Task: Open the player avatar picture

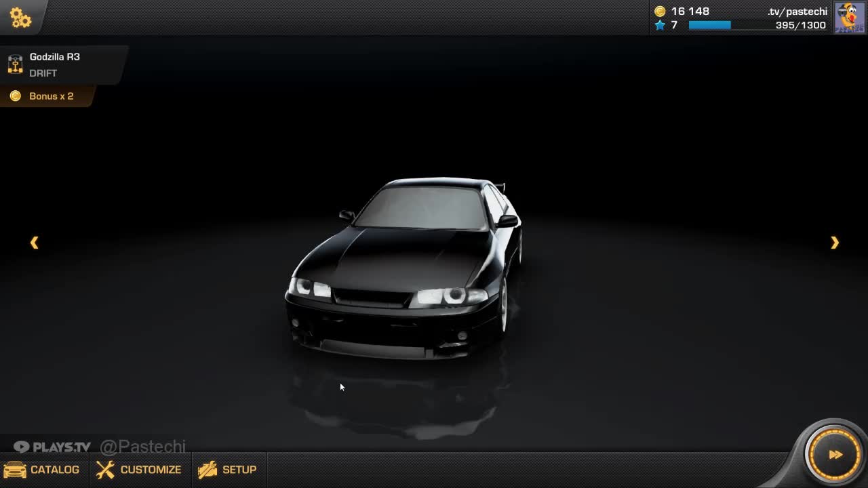Action: tap(850, 18)
